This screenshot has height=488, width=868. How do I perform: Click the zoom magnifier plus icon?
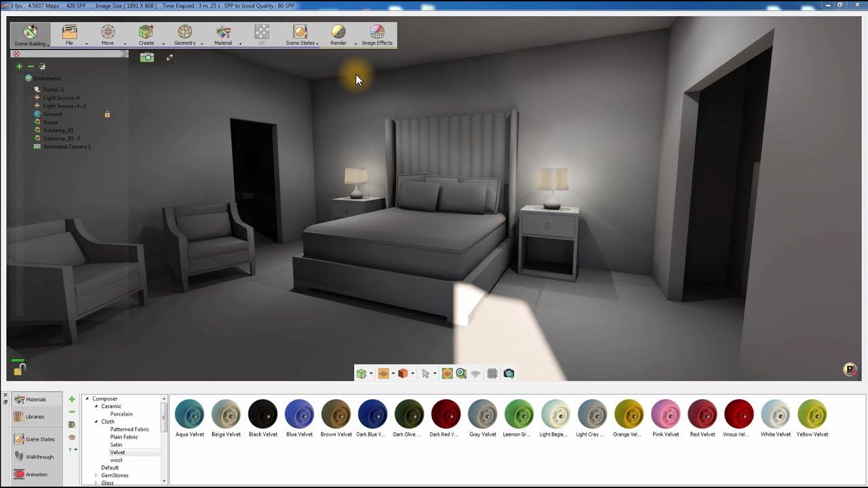[x=461, y=373]
